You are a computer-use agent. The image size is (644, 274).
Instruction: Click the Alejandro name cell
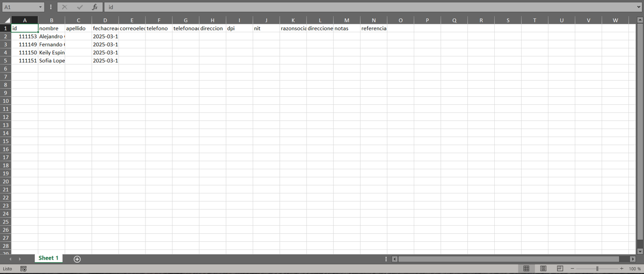(52, 37)
